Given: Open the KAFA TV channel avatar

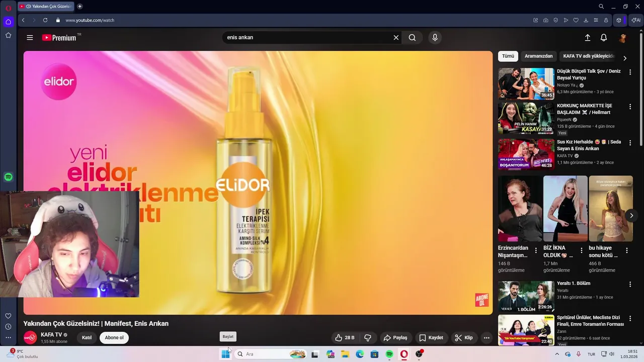Looking at the screenshot, I should coord(30,338).
